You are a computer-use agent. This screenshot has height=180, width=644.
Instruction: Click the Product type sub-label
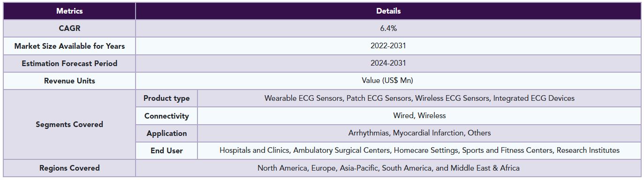[x=167, y=98]
